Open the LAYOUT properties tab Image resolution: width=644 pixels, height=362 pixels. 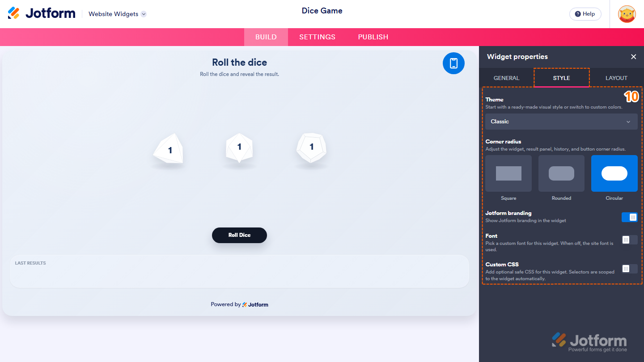(x=616, y=78)
